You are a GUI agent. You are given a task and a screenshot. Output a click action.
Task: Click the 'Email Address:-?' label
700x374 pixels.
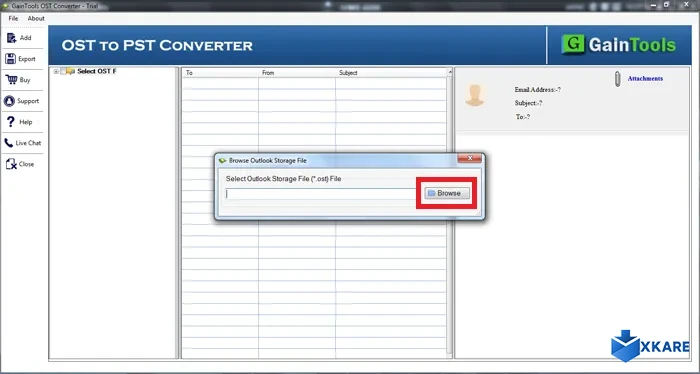click(x=538, y=90)
